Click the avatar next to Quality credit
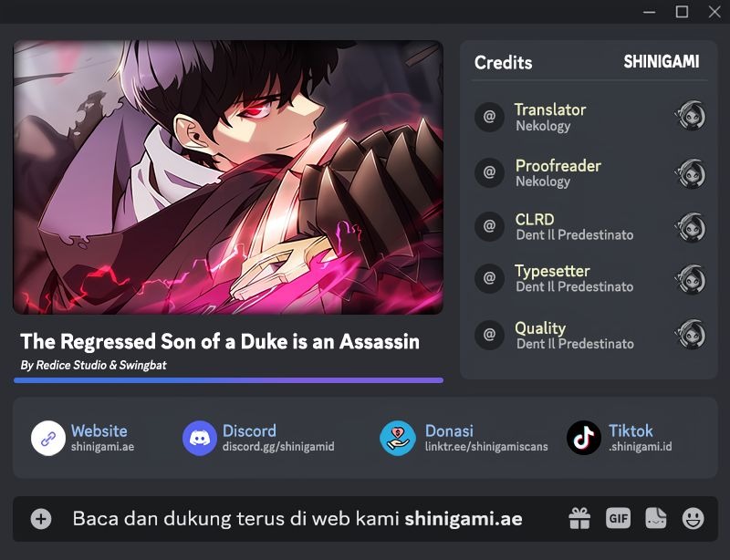 coord(691,334)
